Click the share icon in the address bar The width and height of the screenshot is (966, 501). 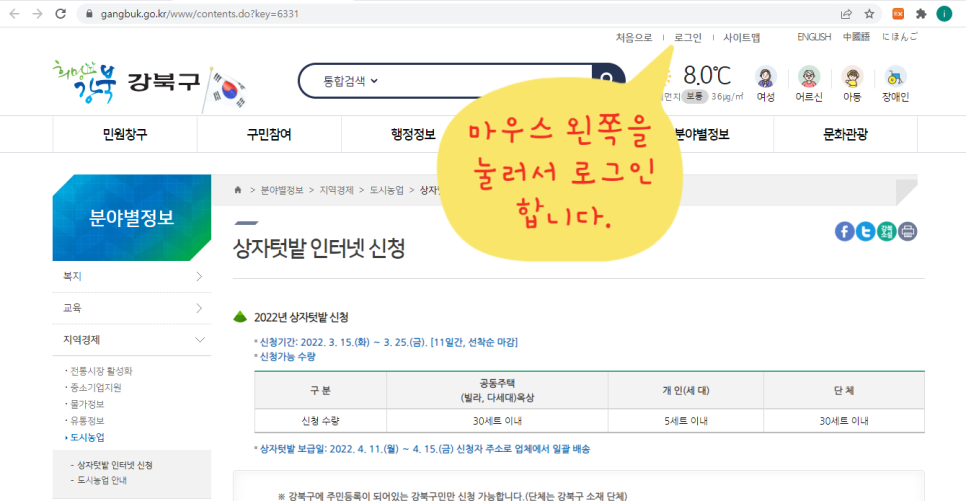pos(846,14)
